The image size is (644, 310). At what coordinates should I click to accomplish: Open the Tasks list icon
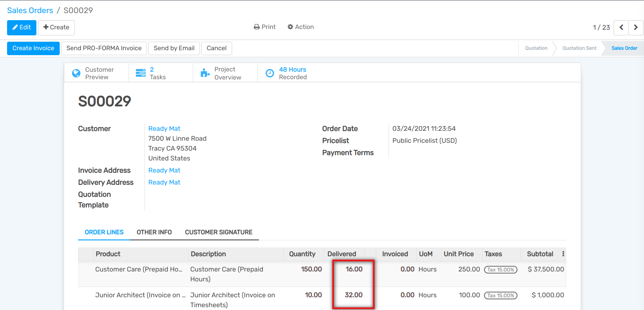click(x=141, y=73)
